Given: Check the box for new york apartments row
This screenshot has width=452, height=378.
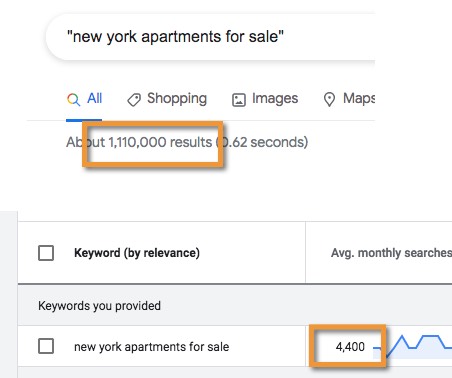Looking at the screenshot, I should [x=46, y=346].
